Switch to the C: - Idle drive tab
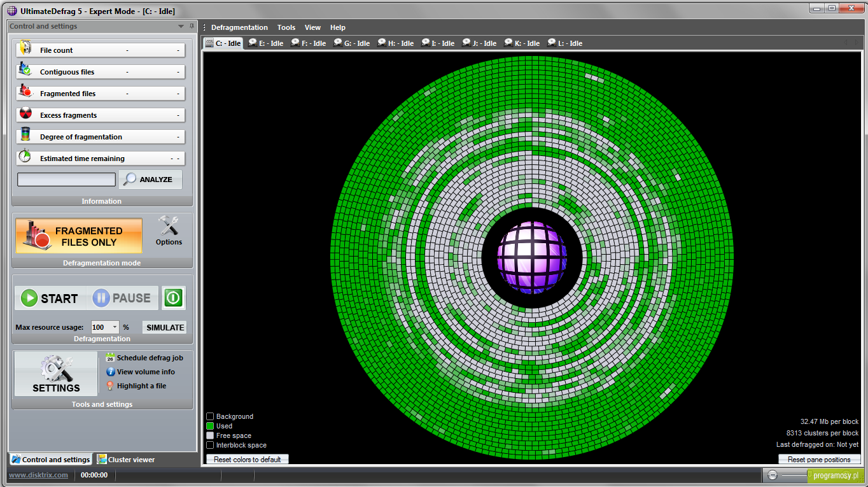The image size is (868, 487). [x=223, y=43]
